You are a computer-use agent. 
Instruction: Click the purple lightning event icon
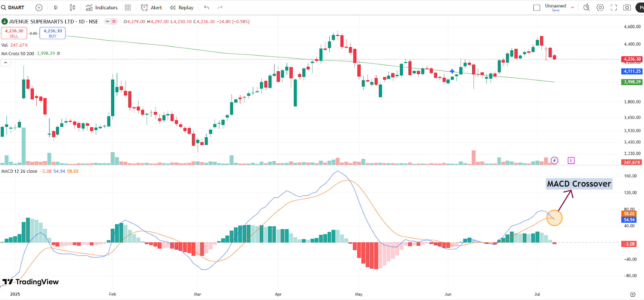[x=554, y=161]
